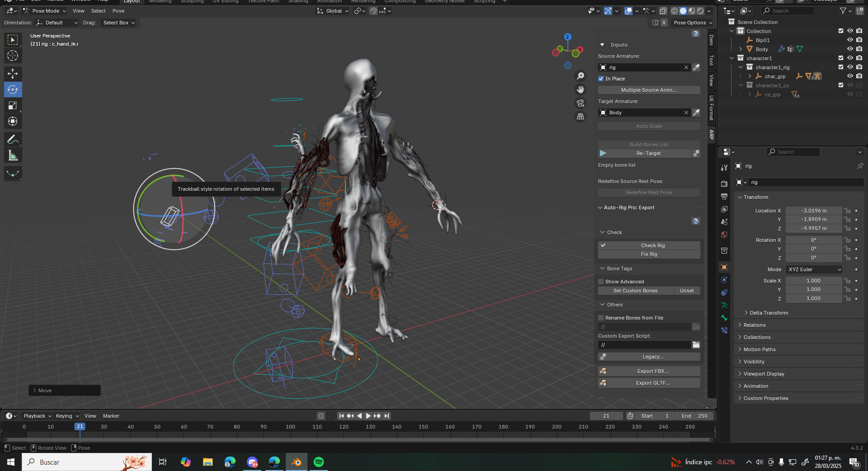The image size is (868, 471).
Task: Select the combined Transform tool
Action: (13, 121)
